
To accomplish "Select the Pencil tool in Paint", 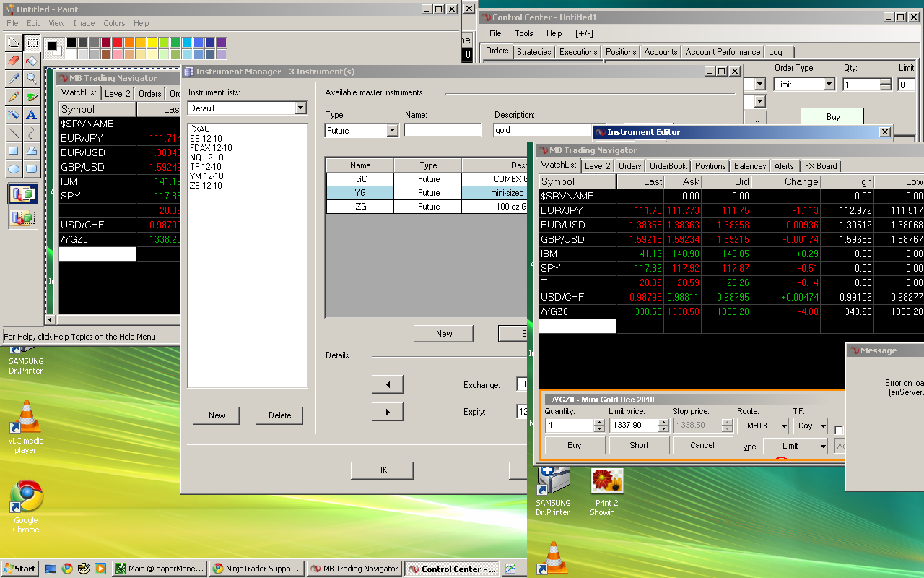I will tap(13, 97).
